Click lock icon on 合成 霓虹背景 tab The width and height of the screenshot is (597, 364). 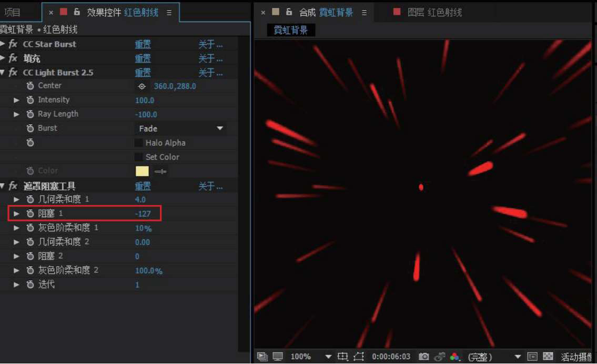click(x=289, y=12)
